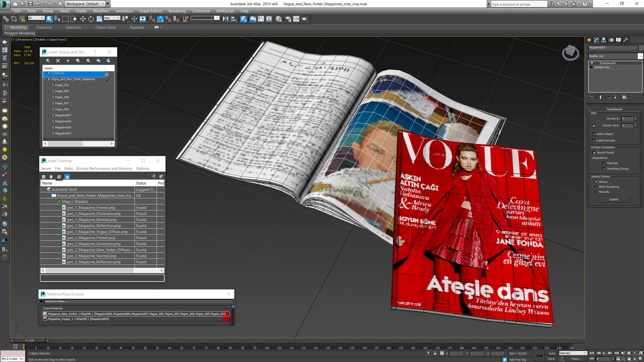Open the Modifiers menu
Image resolution: width=644 pixels, height=362 pixels.
point(101,11)
